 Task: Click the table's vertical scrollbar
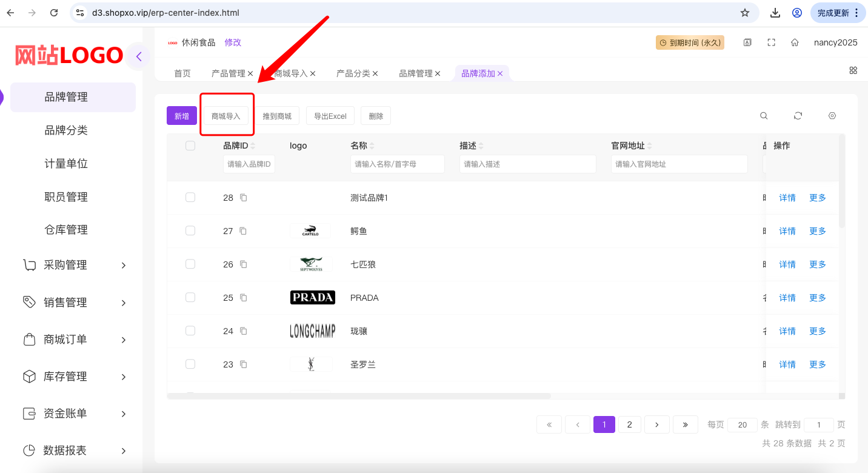point(841,181)
